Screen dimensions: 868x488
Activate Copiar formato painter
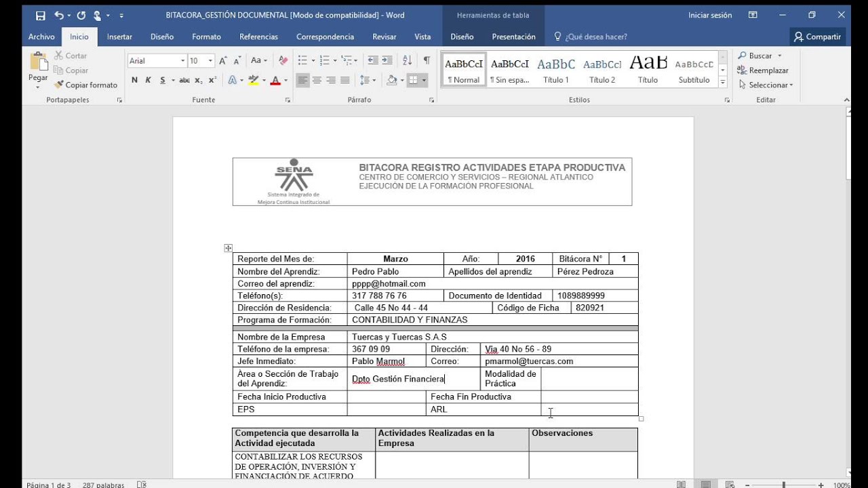[85, 85]
